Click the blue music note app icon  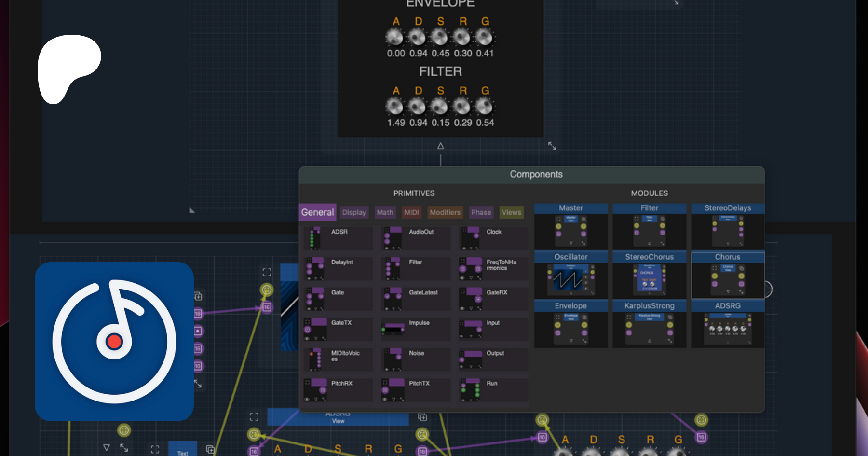pyautogui.click(x=114, y=341)
